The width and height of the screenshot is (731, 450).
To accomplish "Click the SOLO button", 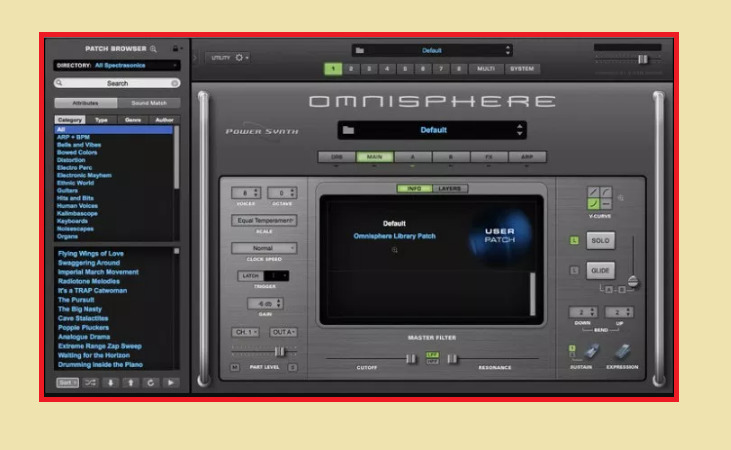I will [600, 241].
